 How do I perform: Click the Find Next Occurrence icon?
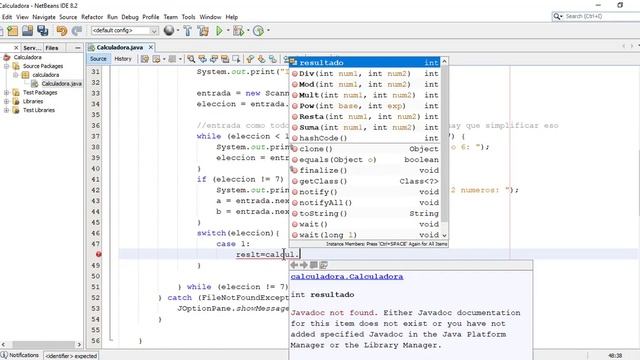click(x=213, y=59)
